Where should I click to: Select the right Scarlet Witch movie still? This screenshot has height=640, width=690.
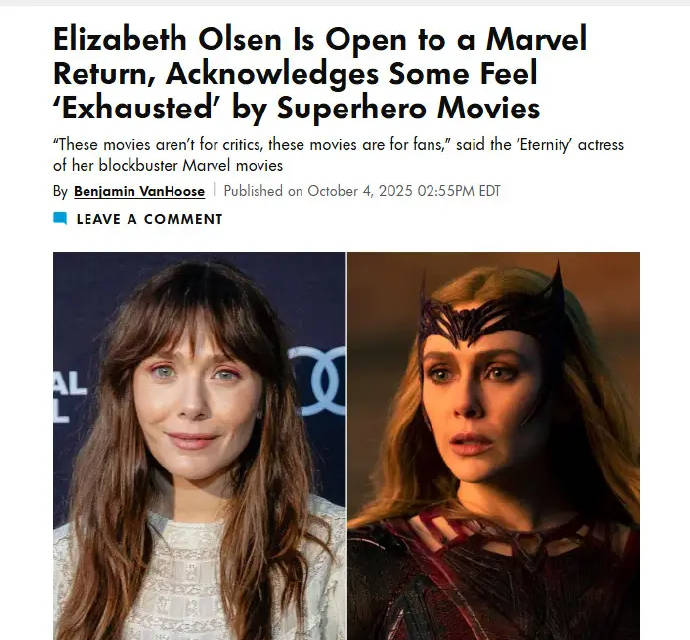493,446
